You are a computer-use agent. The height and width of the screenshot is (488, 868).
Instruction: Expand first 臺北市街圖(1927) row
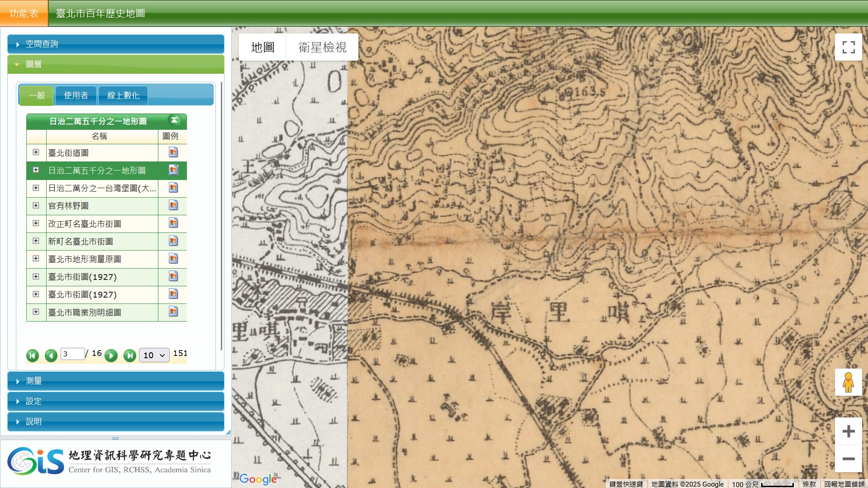36,276
